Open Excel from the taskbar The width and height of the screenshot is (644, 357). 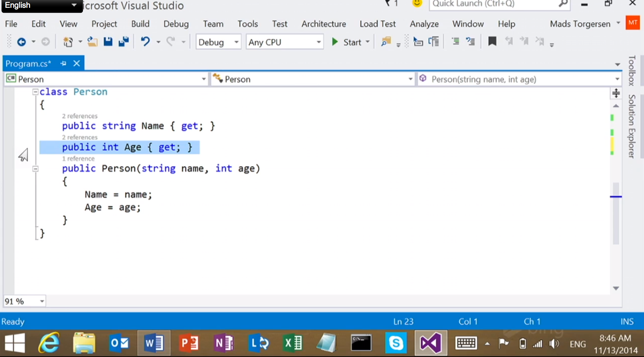click(x=293, y=343)
